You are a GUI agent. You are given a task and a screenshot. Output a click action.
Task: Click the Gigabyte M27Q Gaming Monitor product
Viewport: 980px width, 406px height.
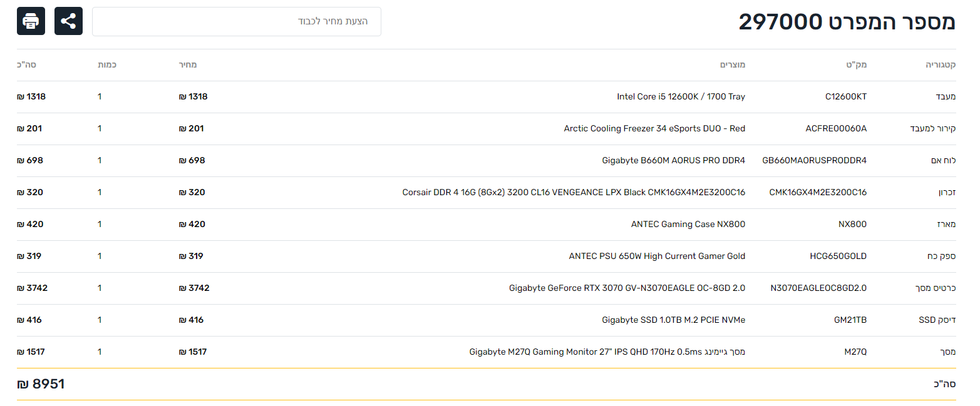pyautogui.click(x=607, y=352)
